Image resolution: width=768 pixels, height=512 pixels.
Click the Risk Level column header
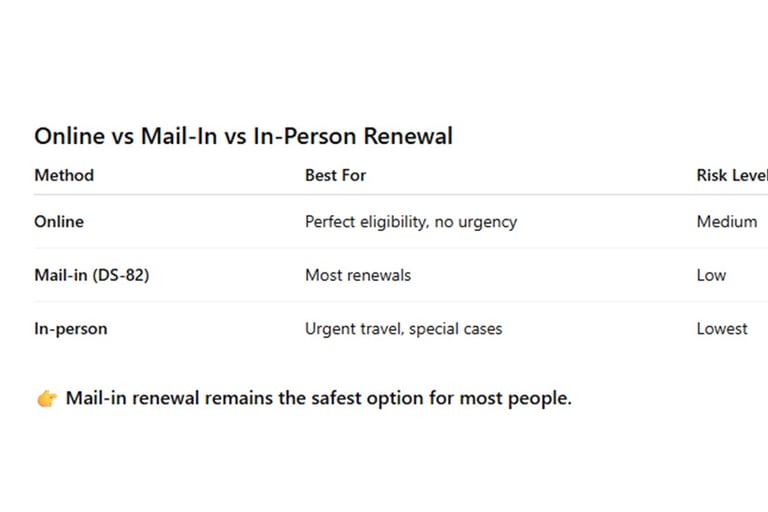click(x=732, y=175)
